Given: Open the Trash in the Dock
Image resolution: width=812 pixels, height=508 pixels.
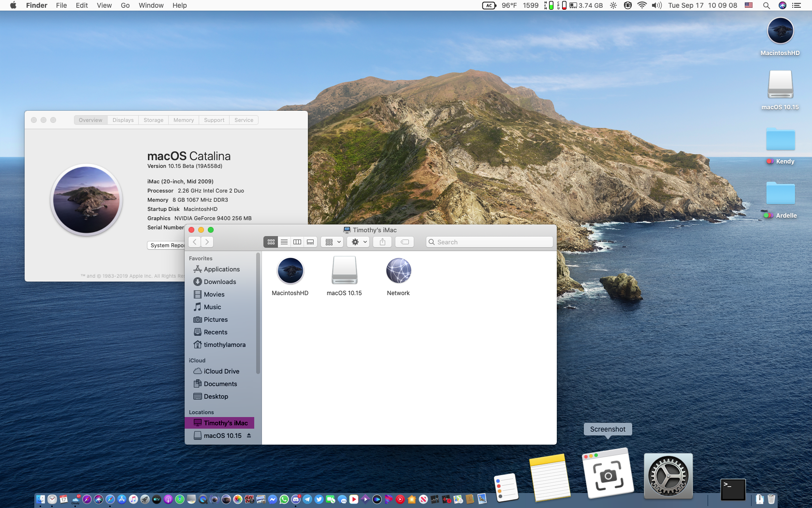Looking at the screenshot, I should 771,499.
